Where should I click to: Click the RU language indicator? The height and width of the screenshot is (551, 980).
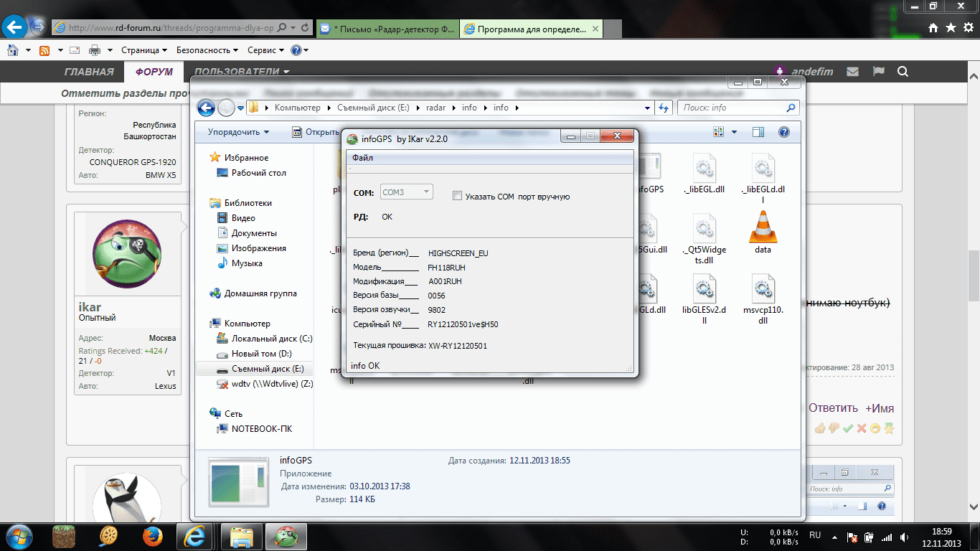pos(815,536)
